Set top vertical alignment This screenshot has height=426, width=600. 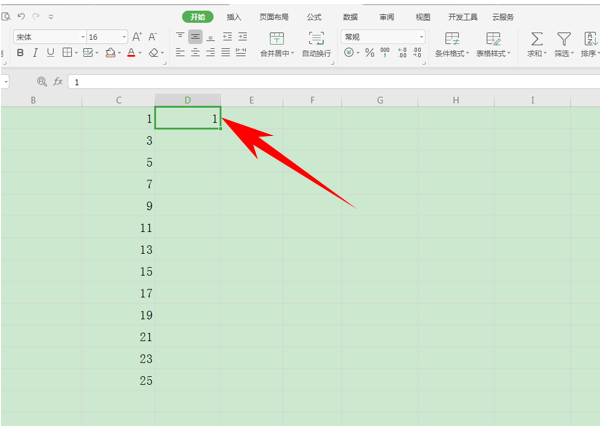point(180,37)
